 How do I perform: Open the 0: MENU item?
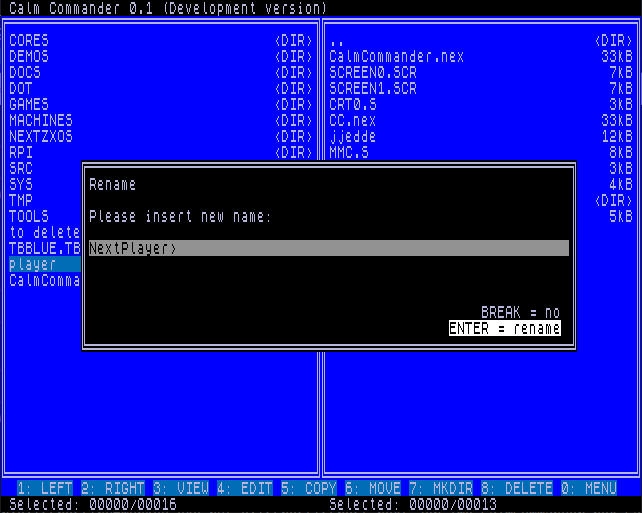coord(589,488)
